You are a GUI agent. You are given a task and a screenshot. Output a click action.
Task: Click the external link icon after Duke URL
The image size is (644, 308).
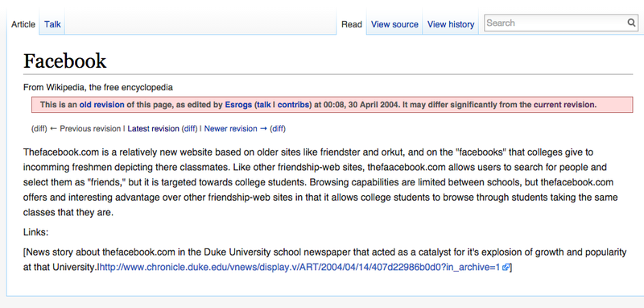506,268
